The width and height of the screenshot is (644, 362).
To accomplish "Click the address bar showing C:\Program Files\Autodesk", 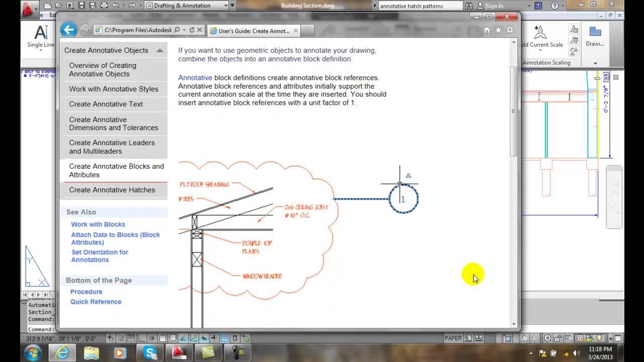I will tap(137, 30).
